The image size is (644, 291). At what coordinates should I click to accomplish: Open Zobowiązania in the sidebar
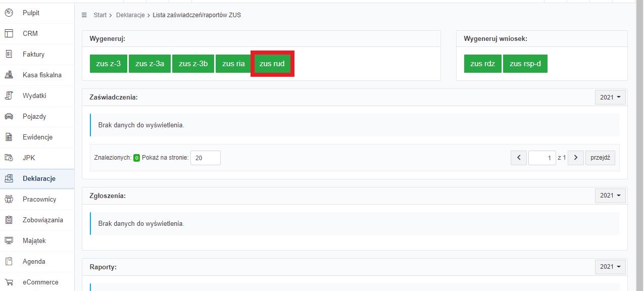click(x=37, y=220)
